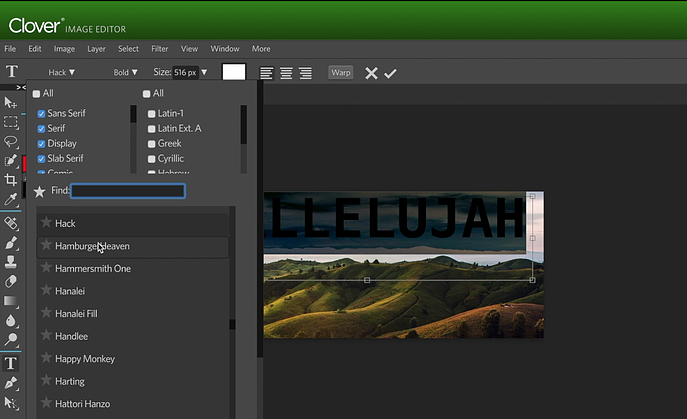Toggle the All languages checkbox
This screenshot has width=687, height=419.
[x=146, y=94]
